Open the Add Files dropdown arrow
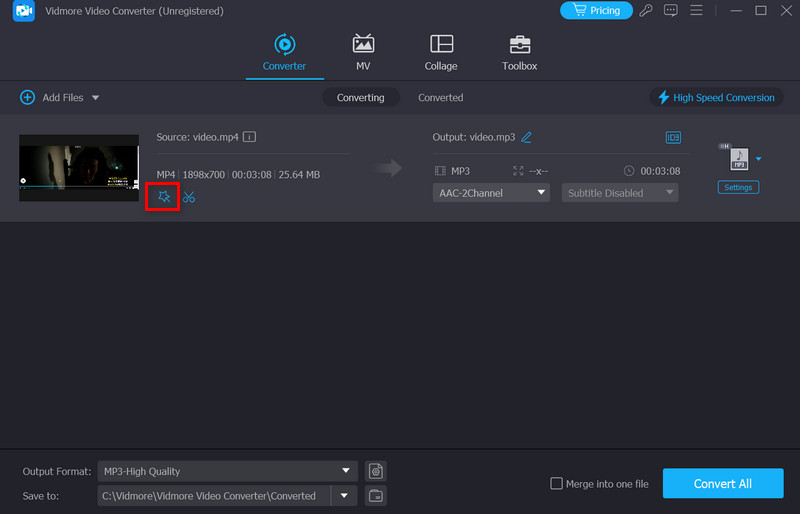Screen dimensions: 800x514 pyautogui.click(x=96, y=98)
